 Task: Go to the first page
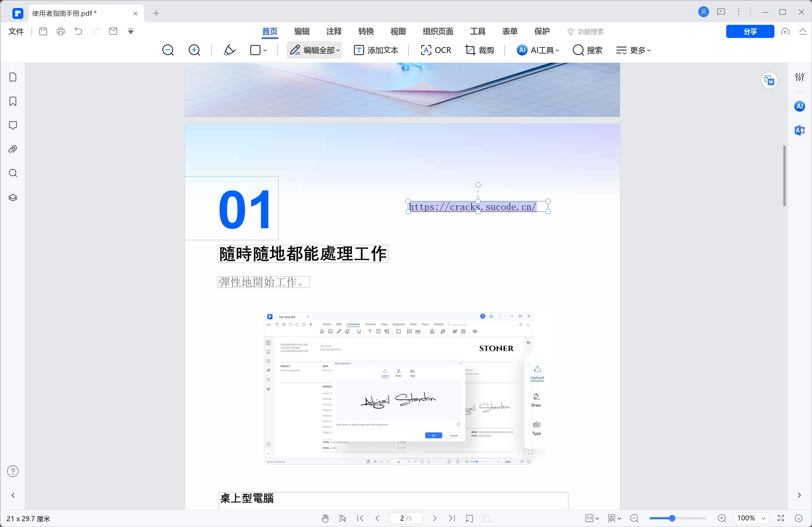pyautogui.click(x=360, y=518)
